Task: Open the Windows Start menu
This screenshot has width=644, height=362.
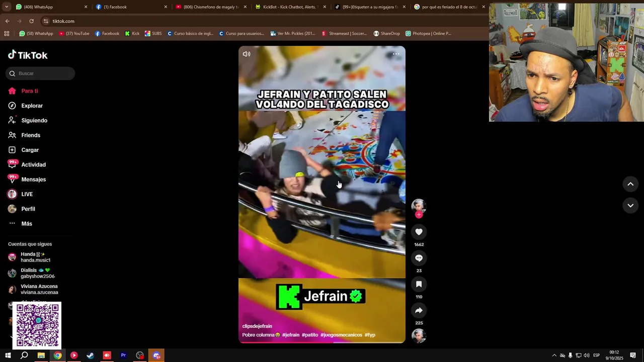Action: 8,355
